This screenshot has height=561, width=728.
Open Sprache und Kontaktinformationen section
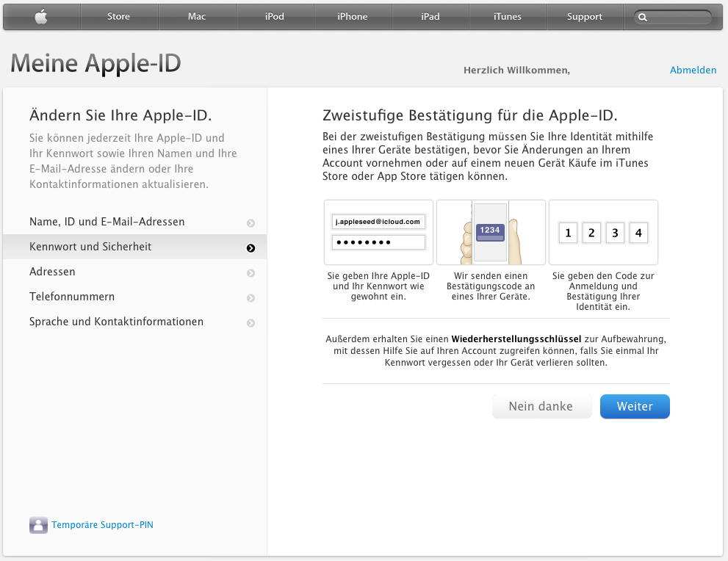click(134, 322)
